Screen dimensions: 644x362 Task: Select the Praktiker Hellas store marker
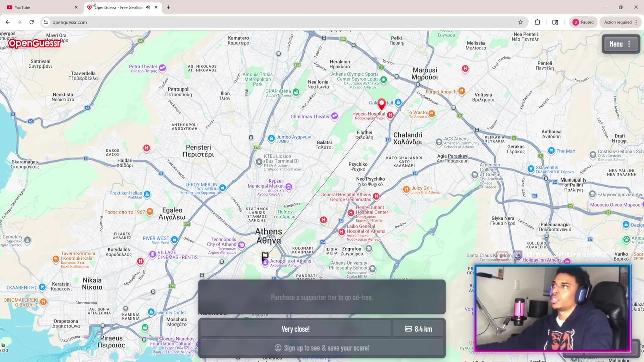click(x=147, y=194)
